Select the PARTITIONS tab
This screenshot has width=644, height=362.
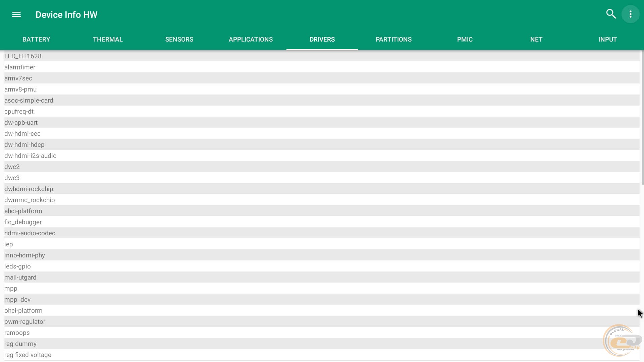(x=393, y=39)
